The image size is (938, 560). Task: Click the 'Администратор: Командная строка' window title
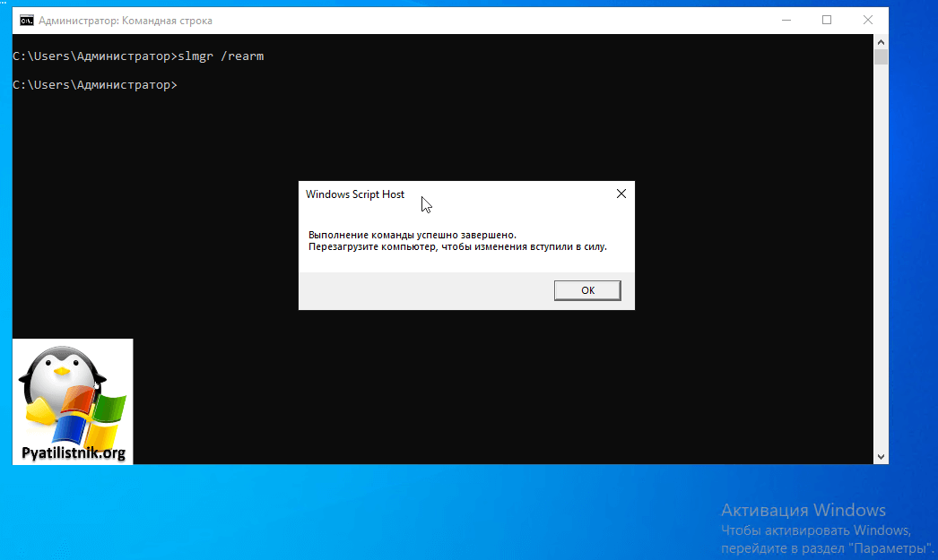tap(126, 21)
